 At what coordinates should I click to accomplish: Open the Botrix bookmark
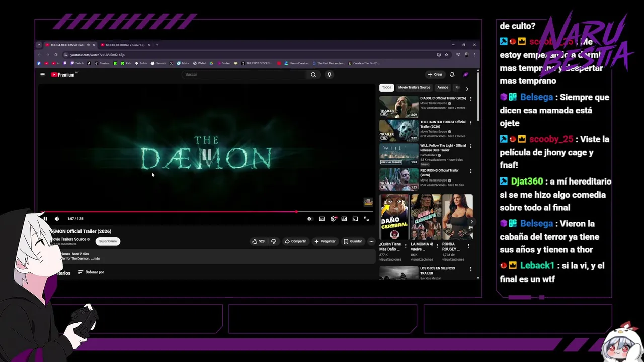click(141, 63)
